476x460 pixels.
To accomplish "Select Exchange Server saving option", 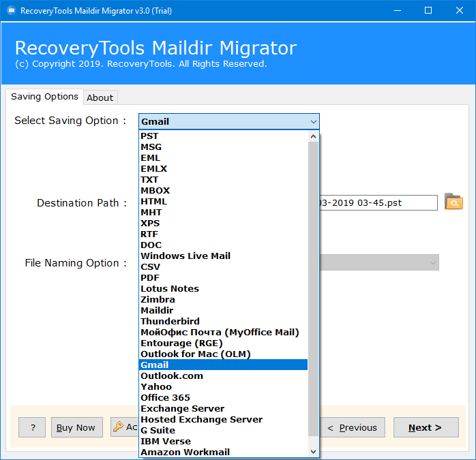I will [x=223, y=408].
